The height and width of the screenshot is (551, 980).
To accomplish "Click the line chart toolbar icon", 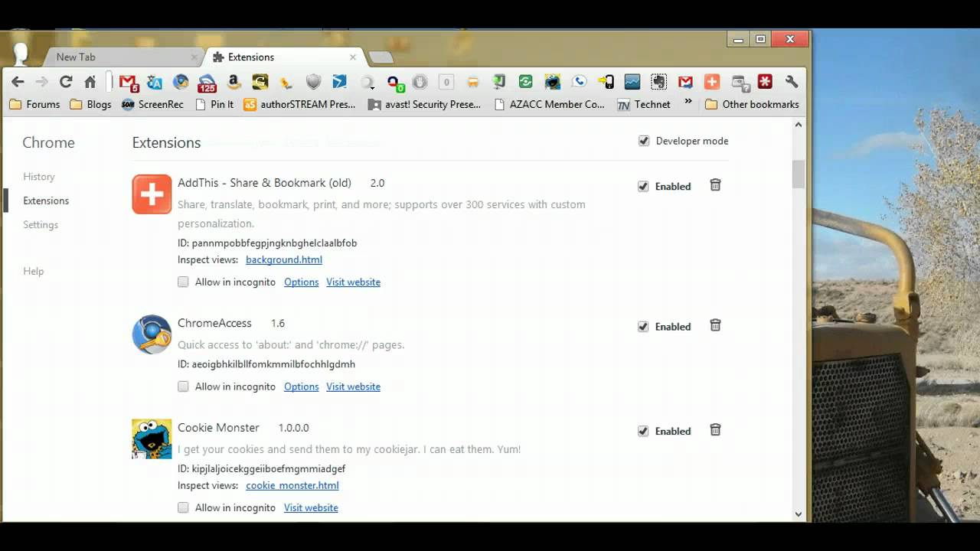I will [632, 82].
